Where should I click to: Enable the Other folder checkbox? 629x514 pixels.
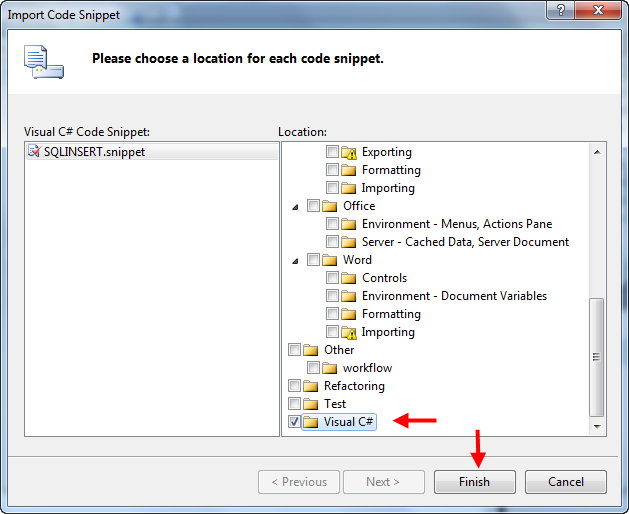[294, 350]
